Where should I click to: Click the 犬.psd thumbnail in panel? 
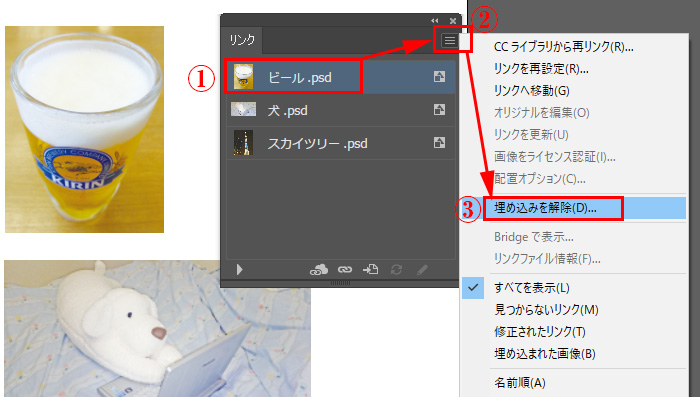(243, 109)
